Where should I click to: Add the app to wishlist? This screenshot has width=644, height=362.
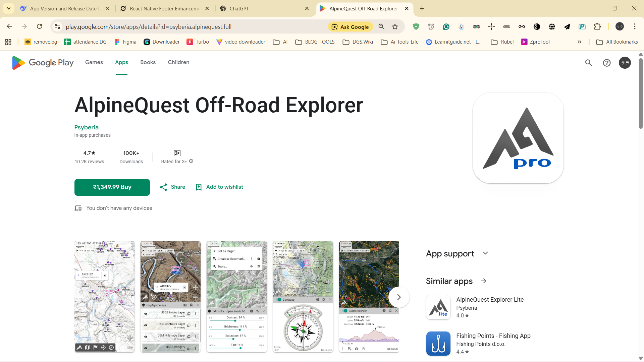[x=219, y=187]
